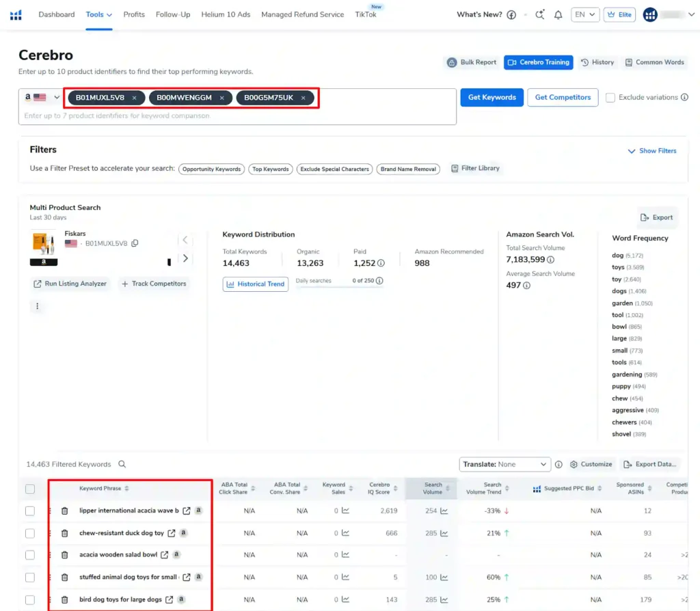The width and height of the screenshot is (700, 611).
Task: Open Filter Library
Action: click(476, 168)
